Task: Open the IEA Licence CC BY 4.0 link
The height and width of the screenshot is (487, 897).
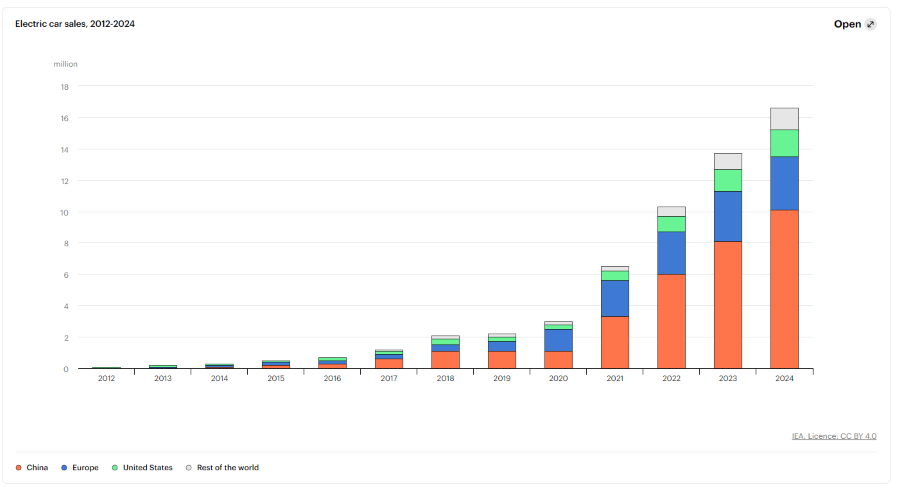Action: point(833,436)
